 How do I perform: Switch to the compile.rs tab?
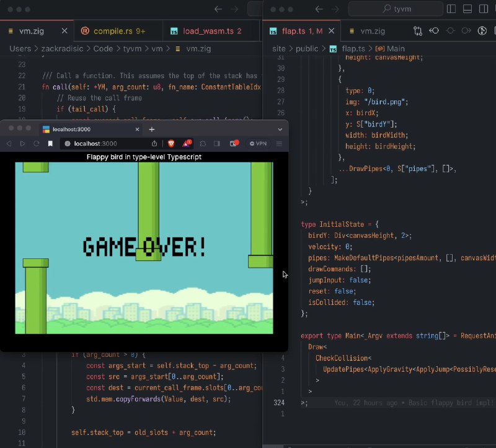pyautogui.click(x=118, y=31)
